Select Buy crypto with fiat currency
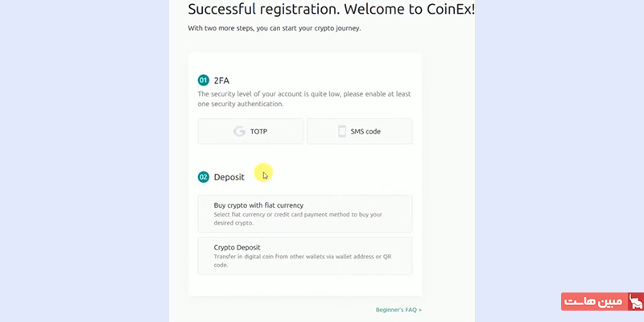The image size is (644, 322). click(304, 213)
